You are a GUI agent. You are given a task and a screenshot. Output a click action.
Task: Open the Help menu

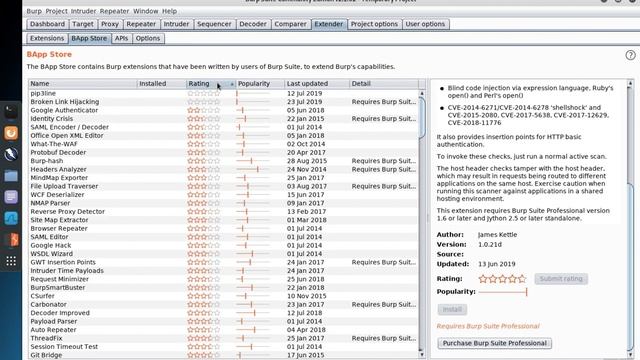[169, 11]
